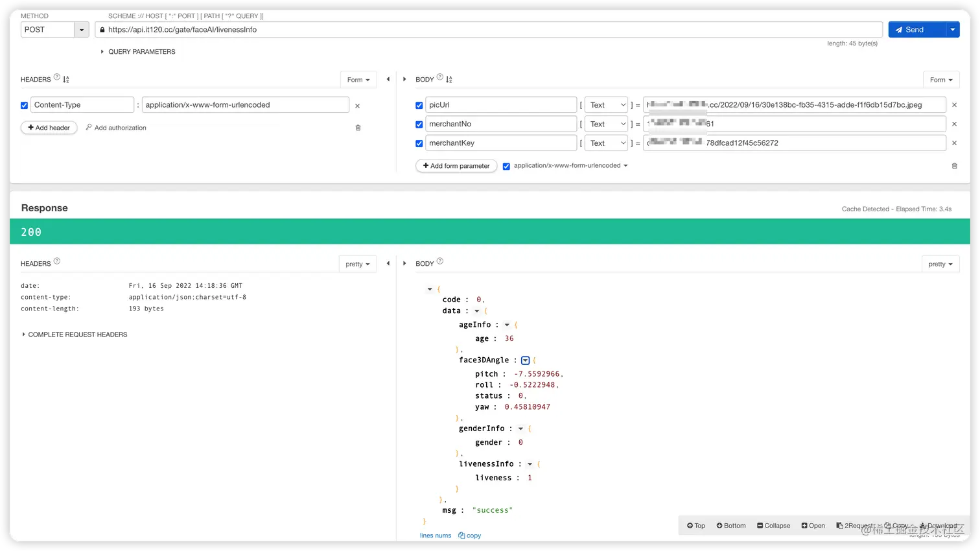Expand COMPLETE REQUEST HEADERS
980x551 pixels.
point(75,334)
